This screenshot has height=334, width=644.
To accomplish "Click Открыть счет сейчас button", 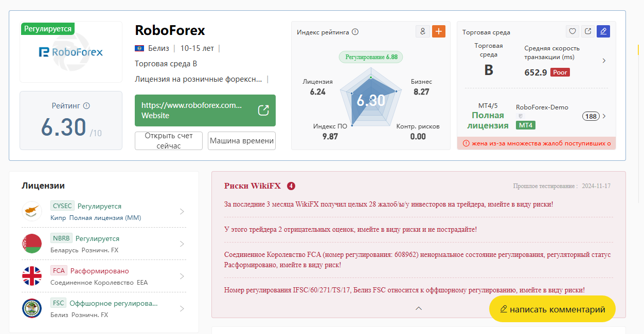I will click(x=169, y=140).
